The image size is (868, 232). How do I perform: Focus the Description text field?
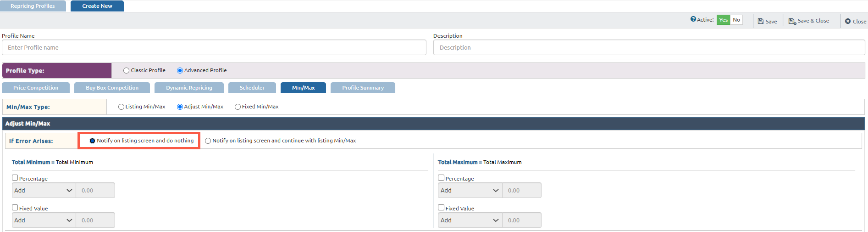[649, 47]
